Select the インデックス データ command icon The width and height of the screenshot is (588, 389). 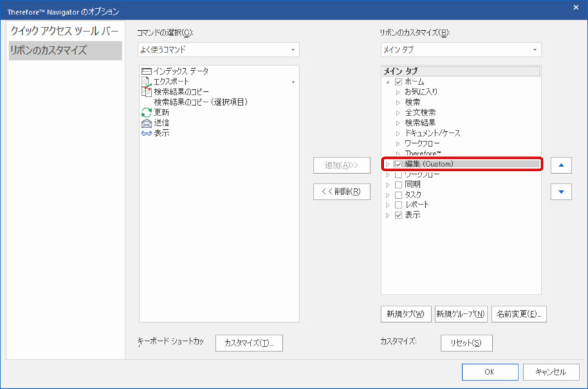click(146, 71)
